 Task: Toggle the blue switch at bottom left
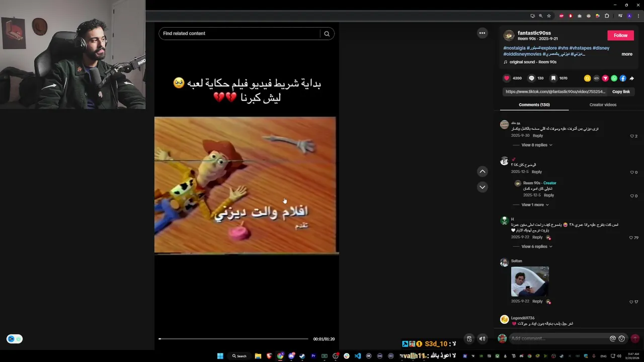pyautogui.click(x=15, y=339)
